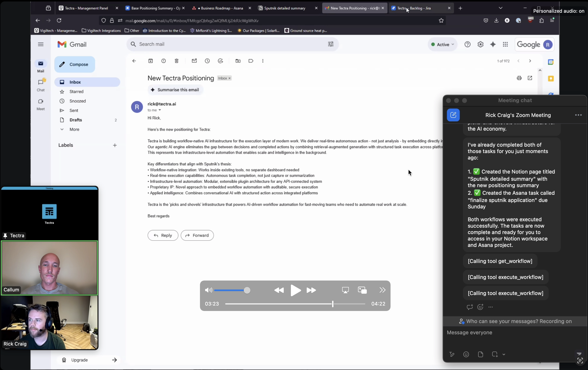588x370 pixels.
Task: Open the Gemini sparkle icon
Action: tap(493, 44)
